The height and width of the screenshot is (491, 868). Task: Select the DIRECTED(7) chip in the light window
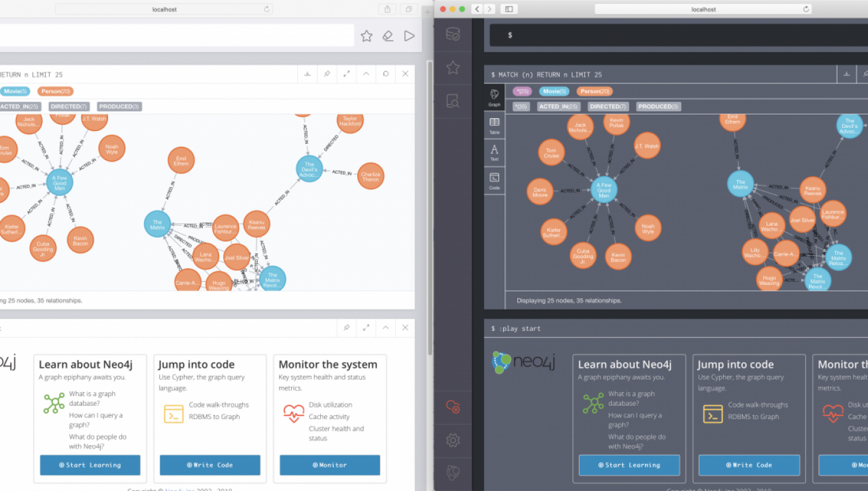(69, 107)
